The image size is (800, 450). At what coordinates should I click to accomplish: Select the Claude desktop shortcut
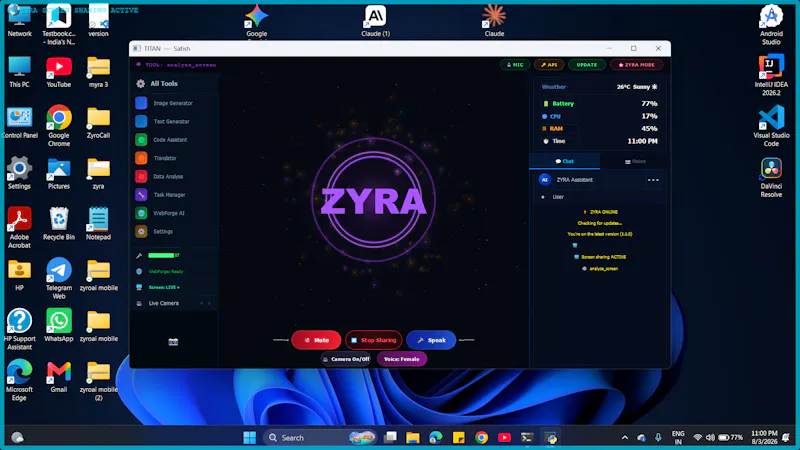494,20
